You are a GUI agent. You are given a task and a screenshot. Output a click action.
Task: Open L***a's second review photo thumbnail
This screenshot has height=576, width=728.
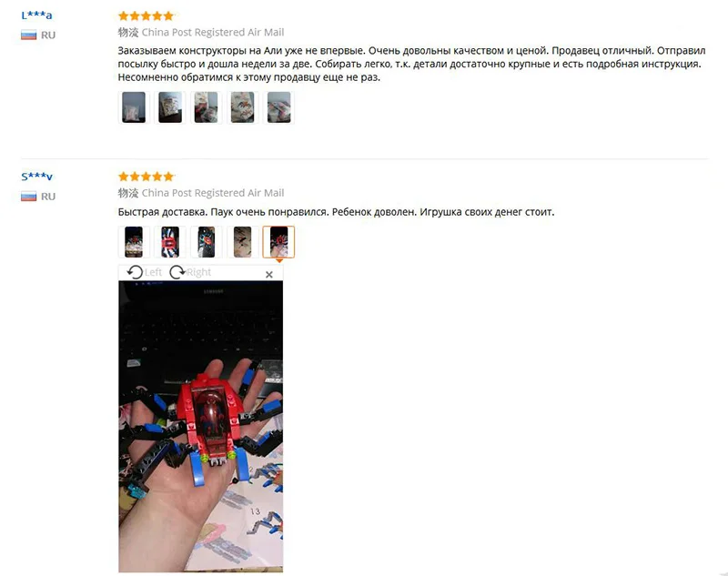pyautogui.click(x=170, y=107)
